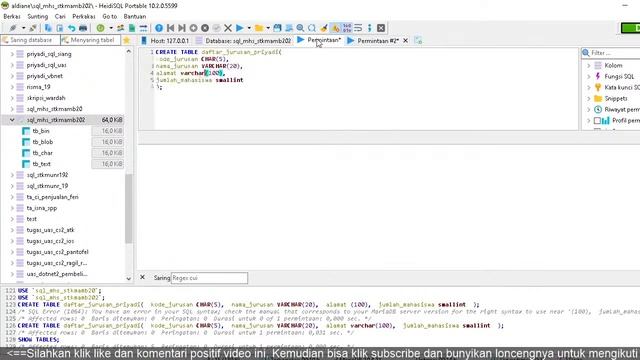
Task: Select the tb_text table
Action: (x=42, y=164)
